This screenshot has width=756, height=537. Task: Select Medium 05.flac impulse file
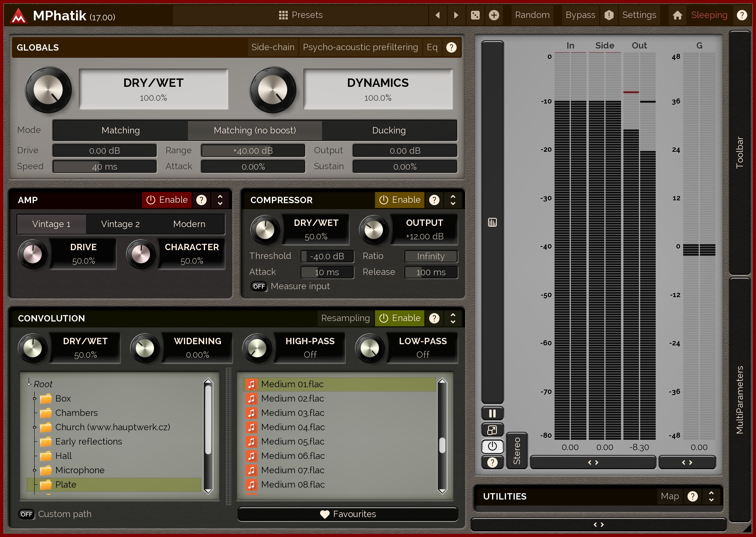point(293,441)
